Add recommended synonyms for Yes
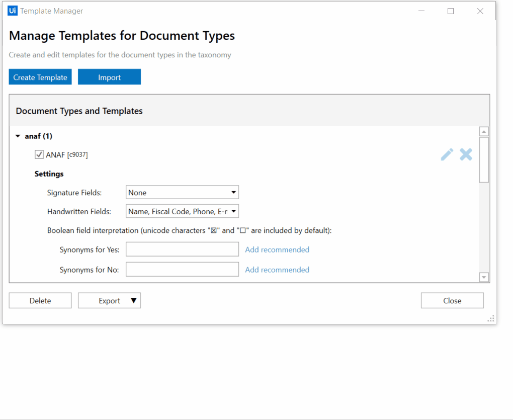This screenshot has width=513, height=420. click(x=277, y=249)
